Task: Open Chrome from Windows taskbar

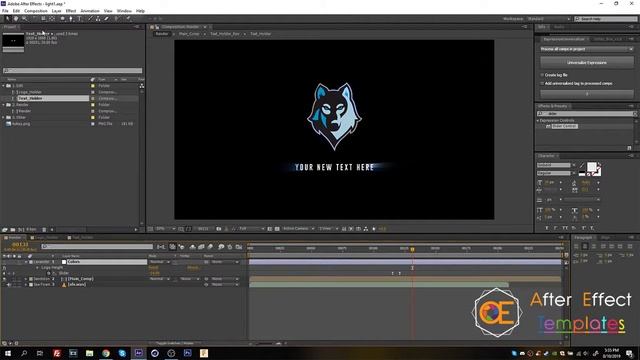Action: tap(106, 353)
